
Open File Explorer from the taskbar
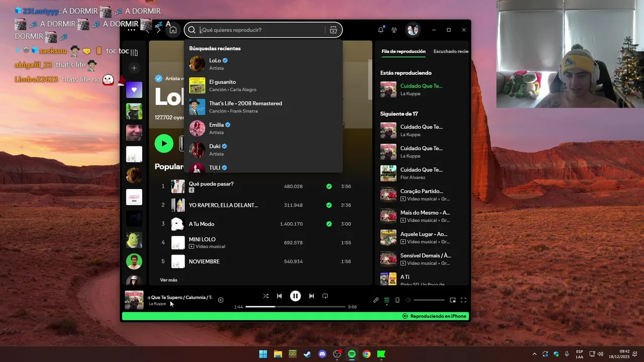(x=278, y=354)
